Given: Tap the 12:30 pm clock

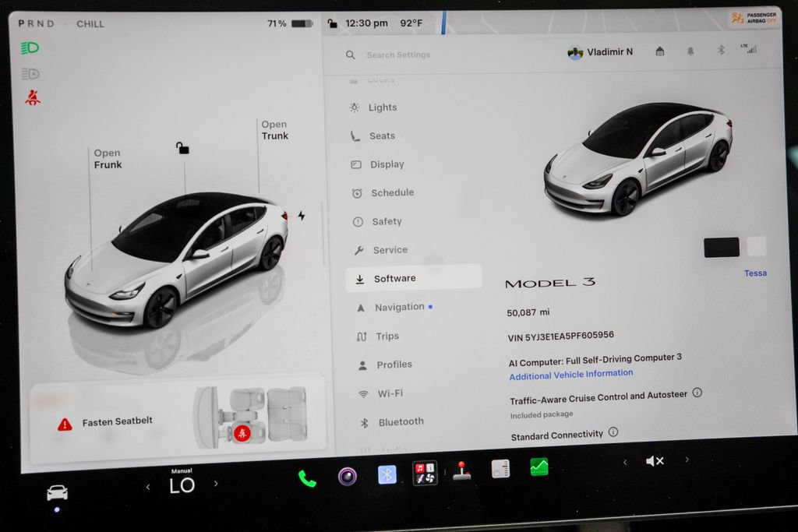Looking at the screenshot, I should tap(366, 23).
